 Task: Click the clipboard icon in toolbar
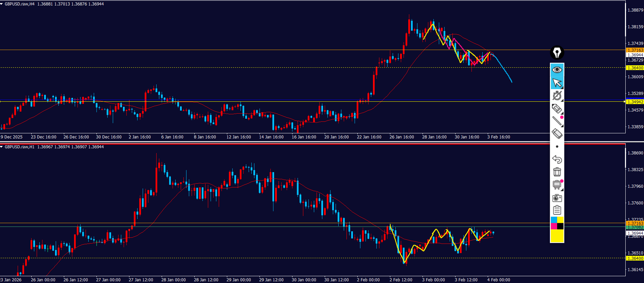(557, 210)
